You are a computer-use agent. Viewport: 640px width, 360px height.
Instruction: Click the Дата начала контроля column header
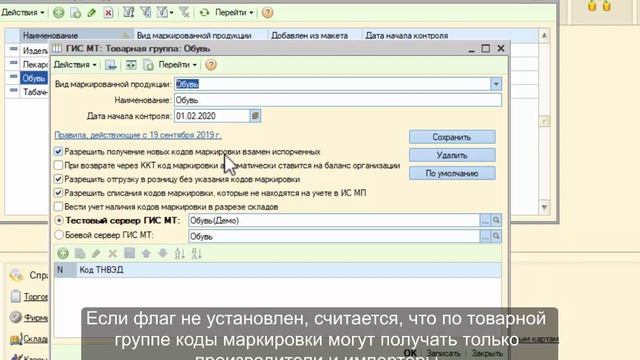pos(450,36)
